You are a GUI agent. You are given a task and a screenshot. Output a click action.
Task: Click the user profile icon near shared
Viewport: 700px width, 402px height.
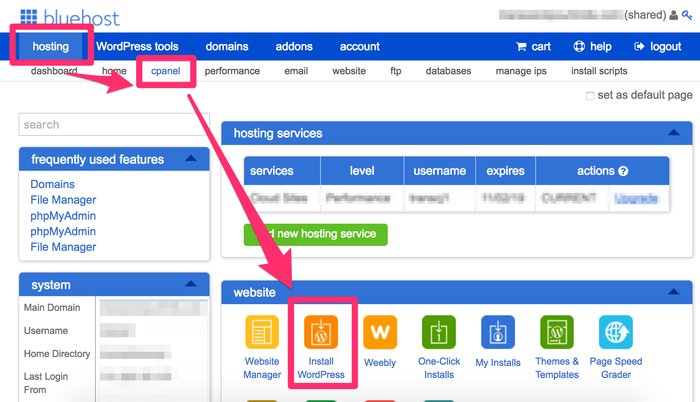pyautogui.click(x=674, y=15)
